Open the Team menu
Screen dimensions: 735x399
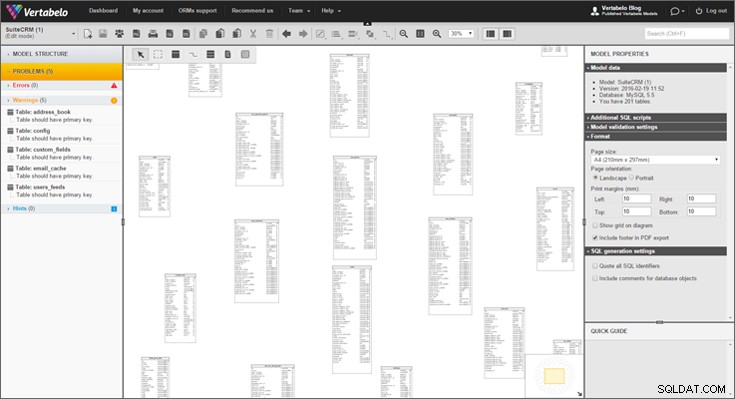(299, 10)
